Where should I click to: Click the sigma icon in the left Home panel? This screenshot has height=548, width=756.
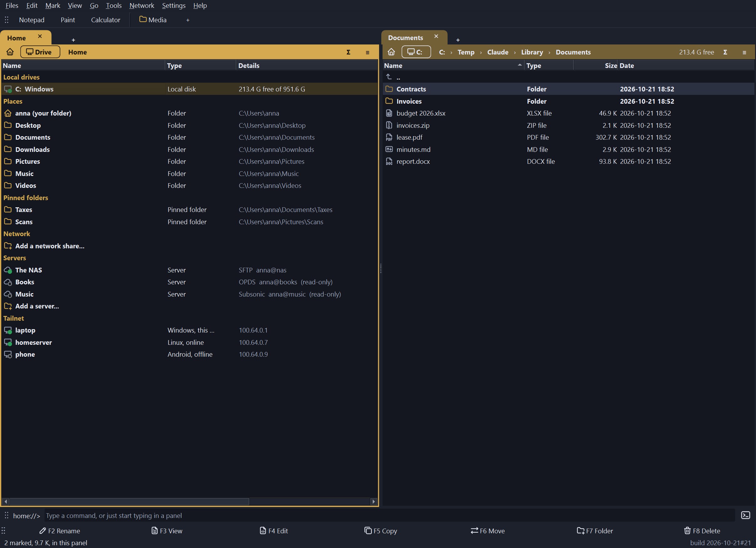pos(348,52)
